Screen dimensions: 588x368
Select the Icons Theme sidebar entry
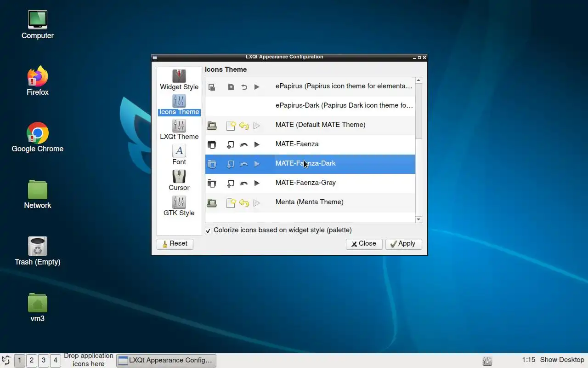[x=179, y=105]
